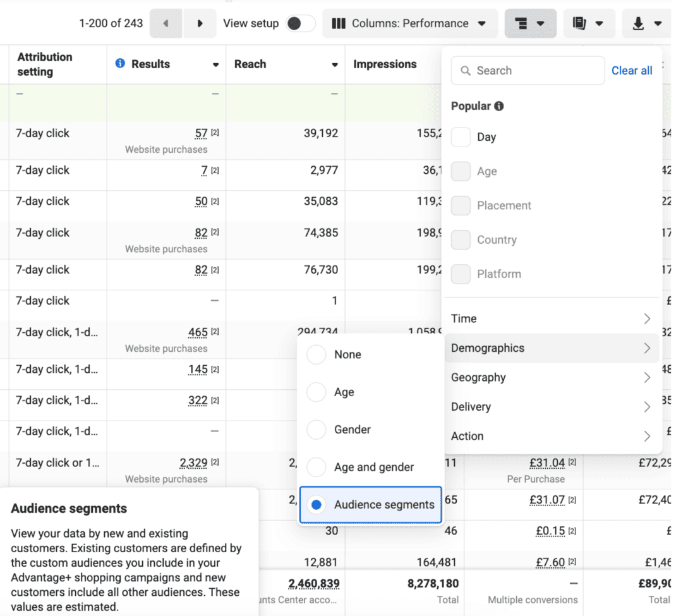
Task: Click the 322 results value
Action: 198,401
